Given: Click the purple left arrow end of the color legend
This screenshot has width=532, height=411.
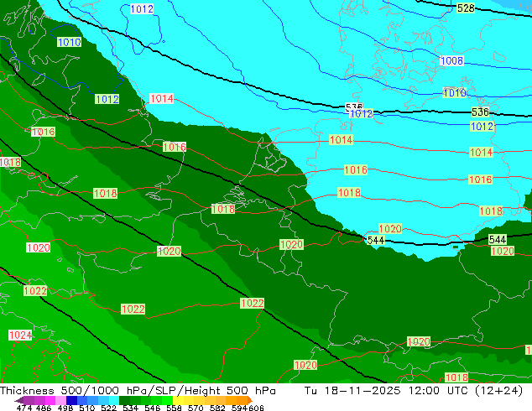Looking at the screenshot, I should click(18, 400).
